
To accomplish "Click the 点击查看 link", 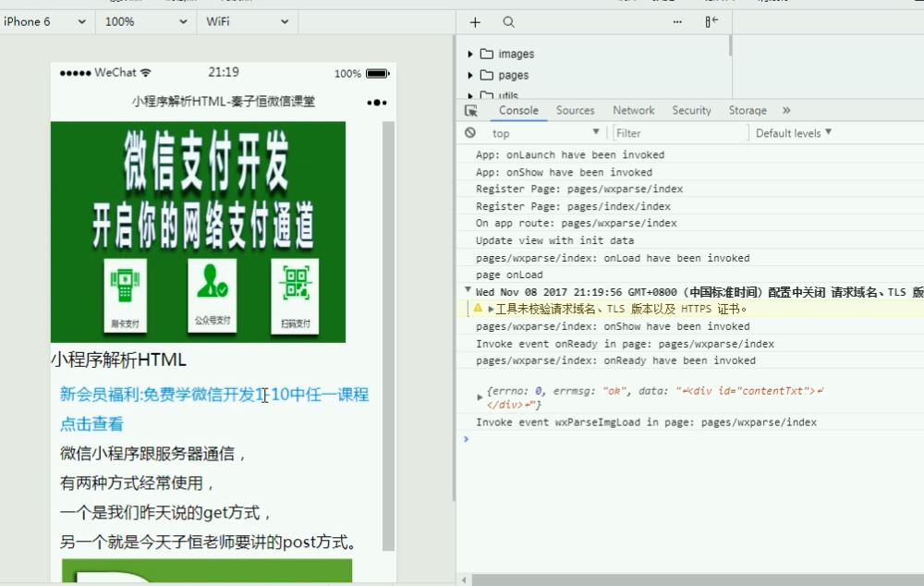I will click(x=91, y=424).
